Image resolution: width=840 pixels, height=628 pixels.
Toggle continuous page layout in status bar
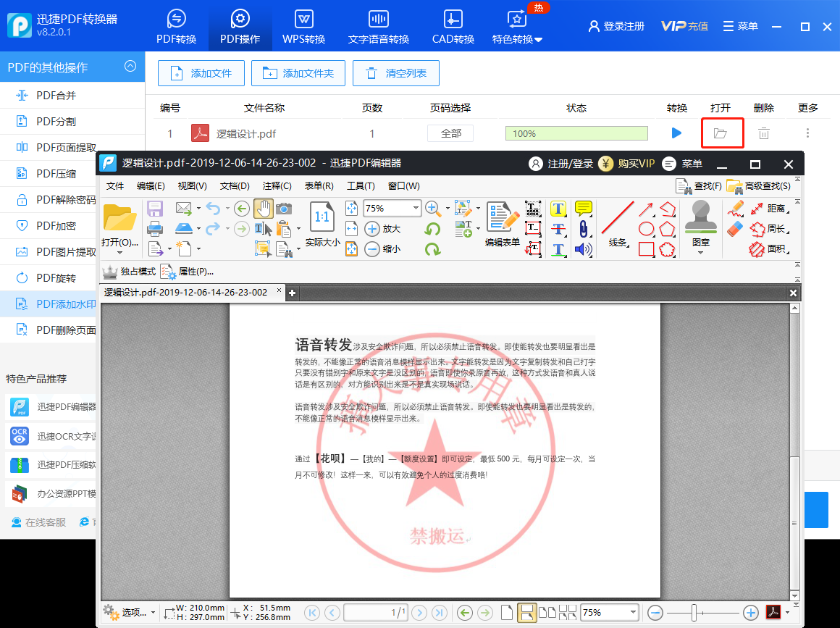527,613
